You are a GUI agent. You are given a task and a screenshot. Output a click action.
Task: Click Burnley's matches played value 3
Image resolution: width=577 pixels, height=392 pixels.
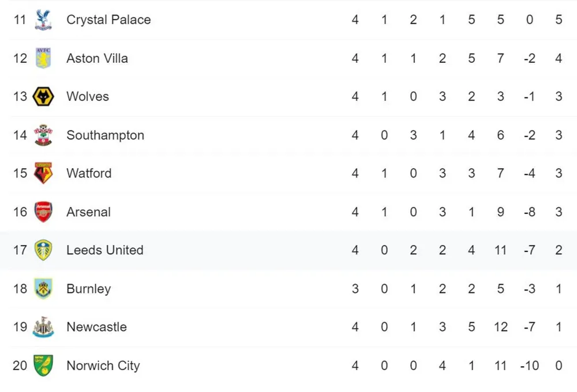pos(355,289)
